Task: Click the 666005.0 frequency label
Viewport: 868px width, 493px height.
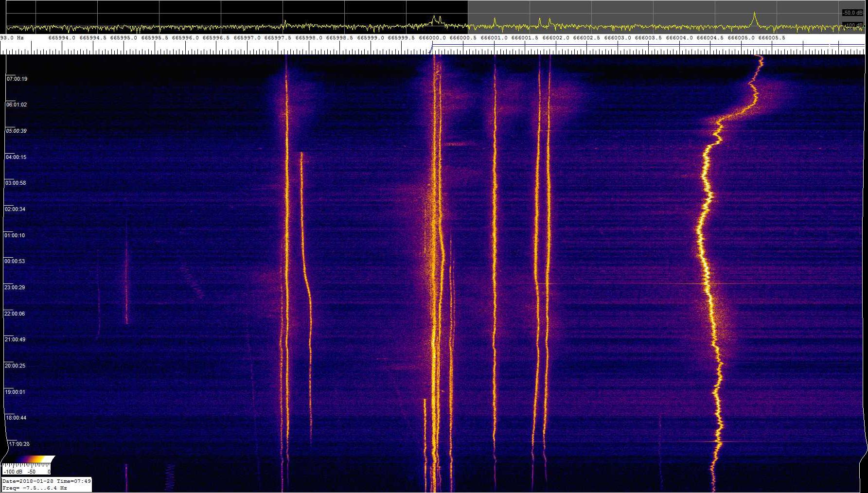Action: pos(741,38)
